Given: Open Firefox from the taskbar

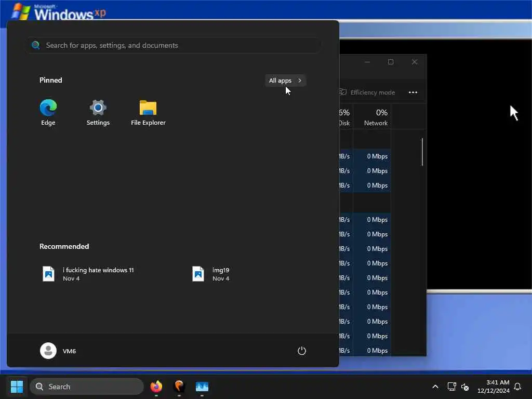Looking at the screenshot, I should [x=156, y=387].
